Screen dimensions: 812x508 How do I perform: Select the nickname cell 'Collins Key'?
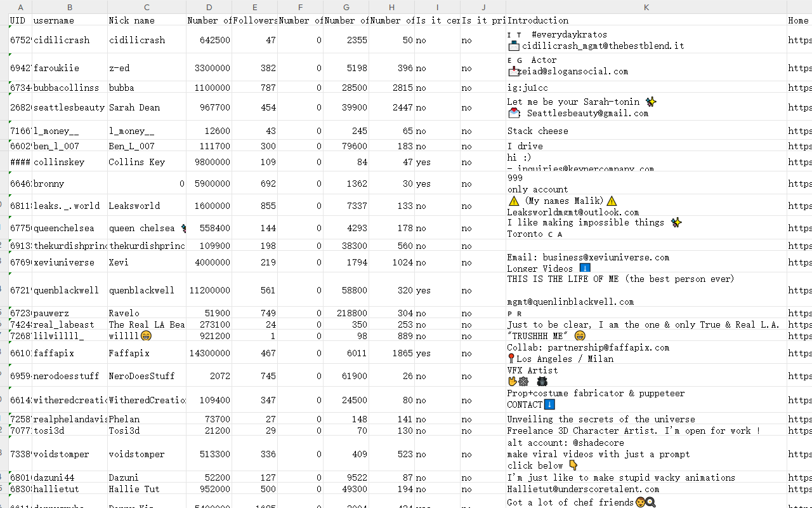point(147,162)
